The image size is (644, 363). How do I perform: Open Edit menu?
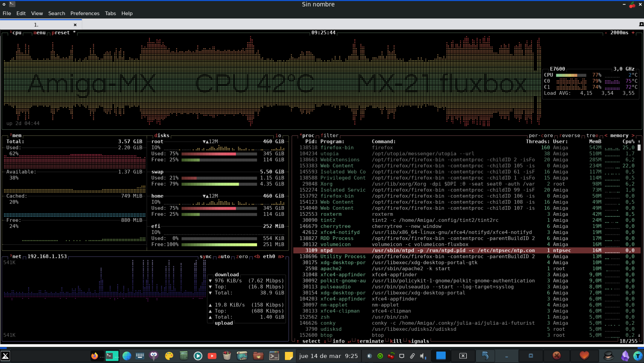tap(21, 13)
